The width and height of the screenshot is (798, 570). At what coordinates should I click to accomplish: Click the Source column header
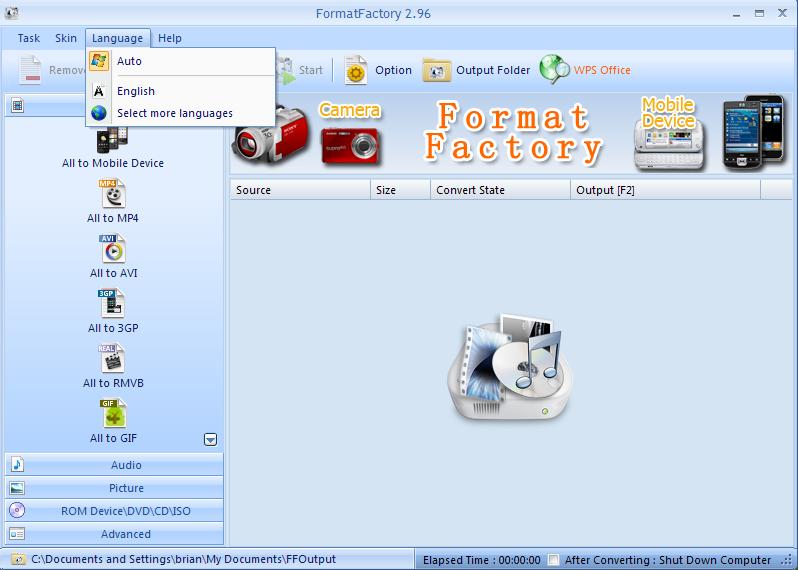click(300, 190)
